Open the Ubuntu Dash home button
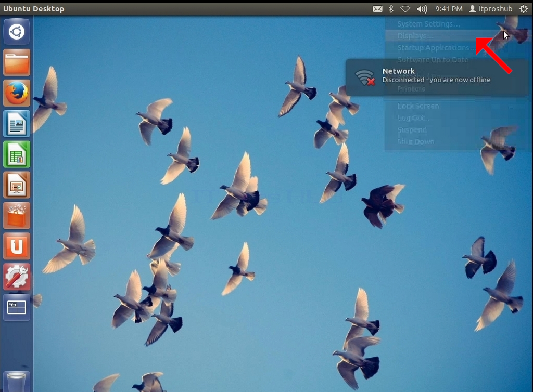533x392 pixels. [17, 32]
